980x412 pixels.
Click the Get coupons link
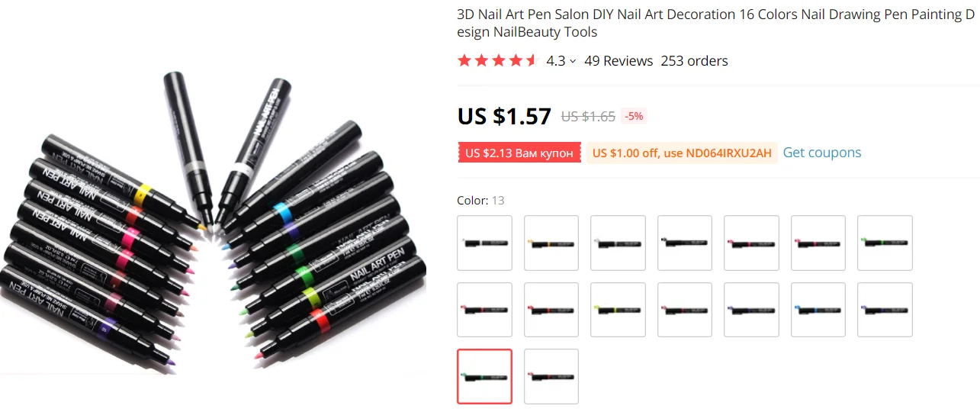(x=822, y=153)
